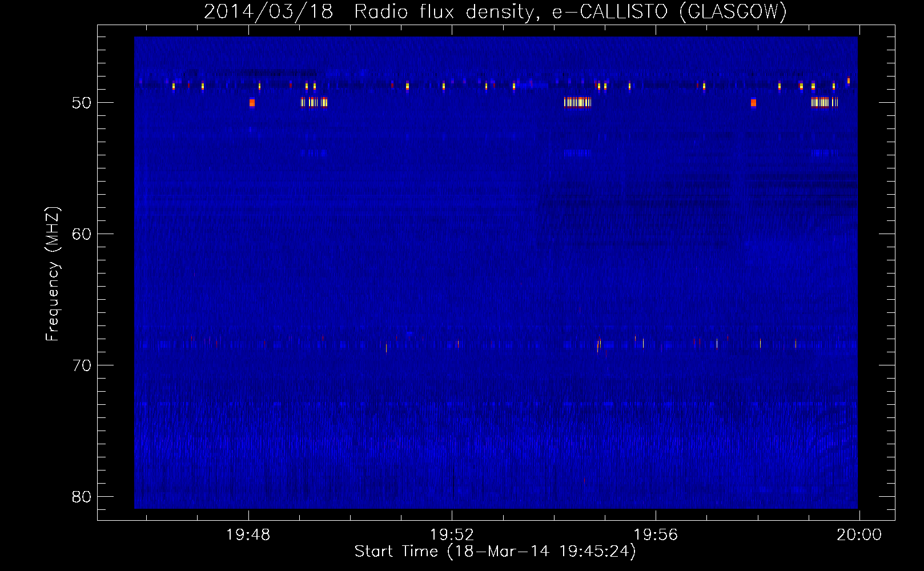Click the 19:56 time tick label
This screenshot has height=571, width=924.
[x=656, y=535]
